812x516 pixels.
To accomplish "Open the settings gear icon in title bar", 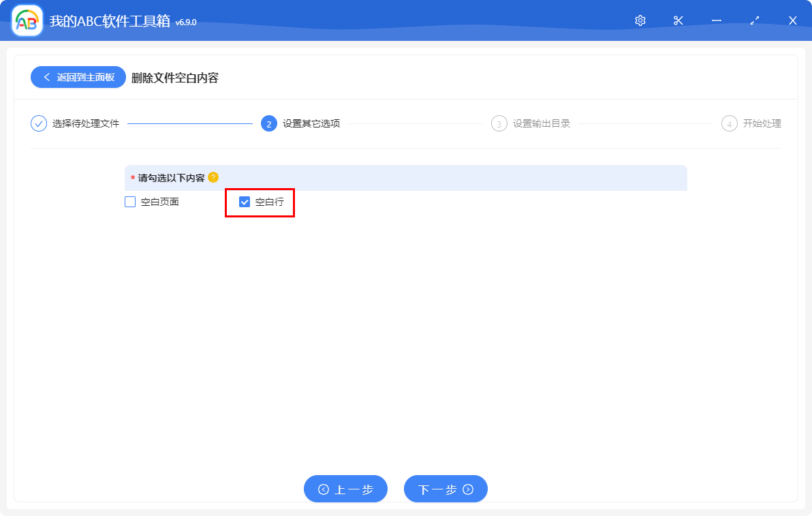I will click(x=640, y=20).
